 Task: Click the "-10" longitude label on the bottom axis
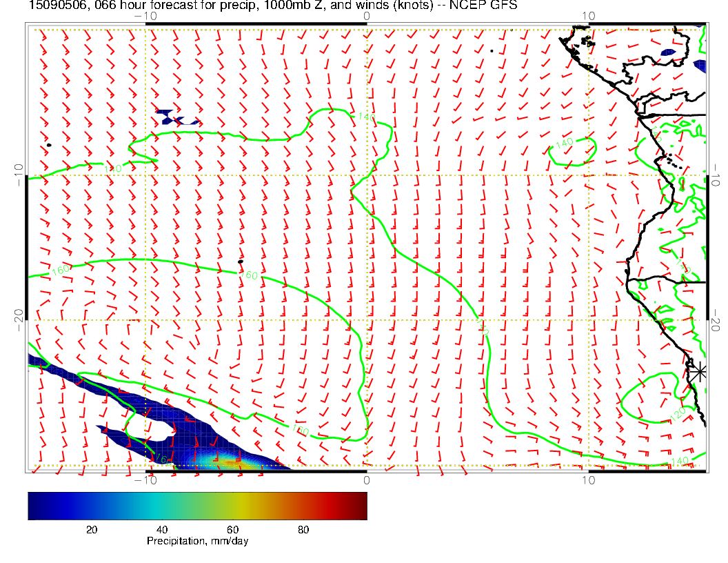(145, 480)
